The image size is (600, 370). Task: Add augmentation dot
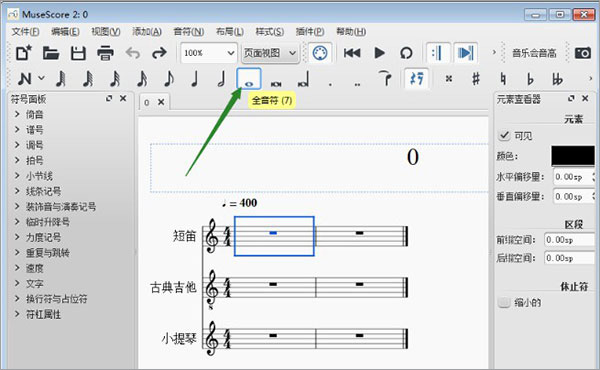point(330,83)
